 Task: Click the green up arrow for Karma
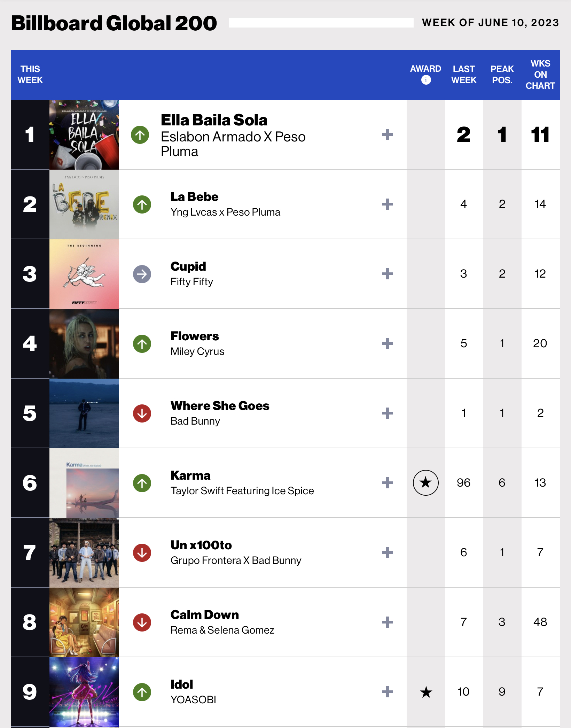click(x=142, y=483)
